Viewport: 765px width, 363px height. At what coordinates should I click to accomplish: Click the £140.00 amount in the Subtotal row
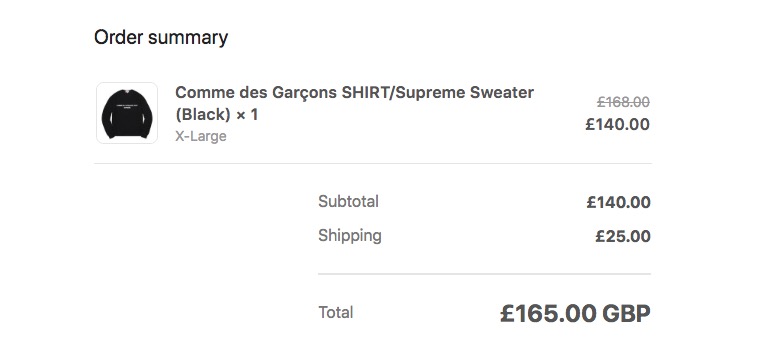coord(618,202)
